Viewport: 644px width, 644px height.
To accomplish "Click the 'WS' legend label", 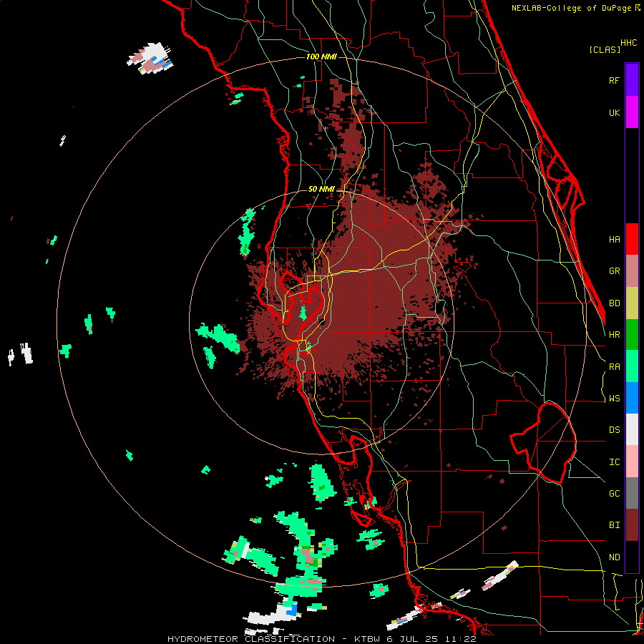I will [614, 399].
